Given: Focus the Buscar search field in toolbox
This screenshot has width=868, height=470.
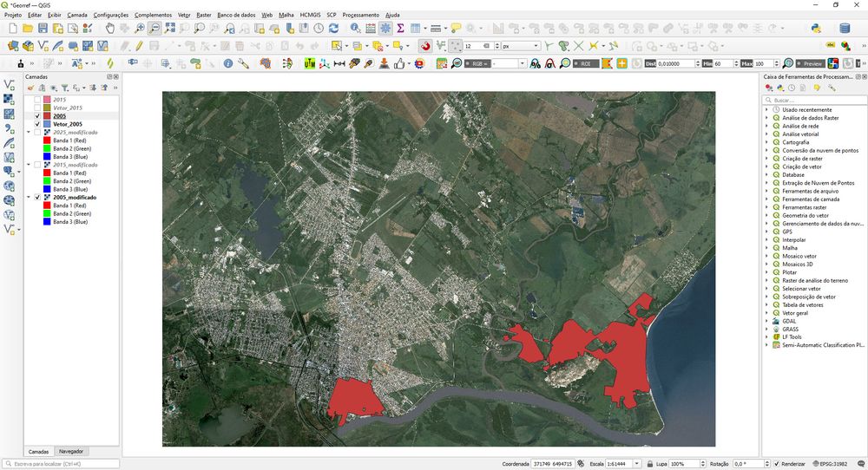Looking at the screenshot, I should click(x=815, y=100).
